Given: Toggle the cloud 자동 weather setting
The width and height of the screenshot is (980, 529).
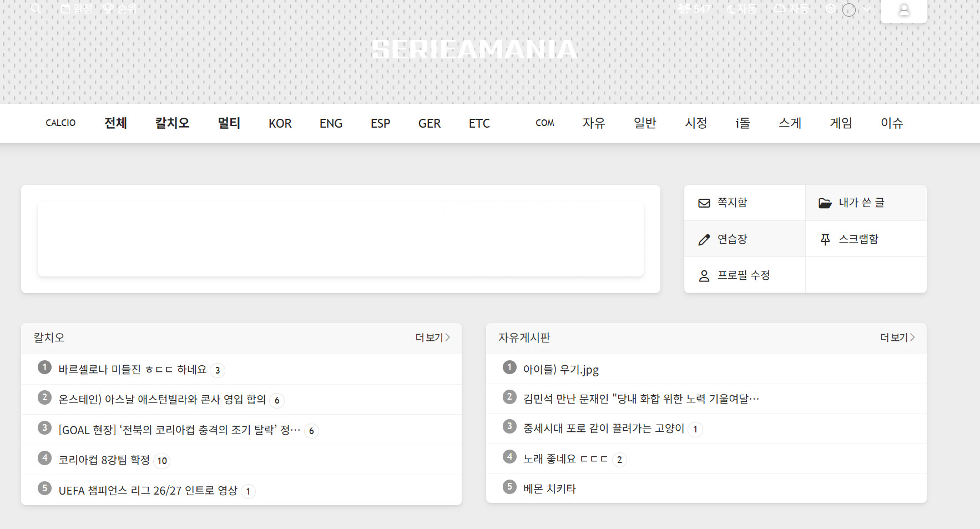Looking at the screenshot, I should point(791,9).
